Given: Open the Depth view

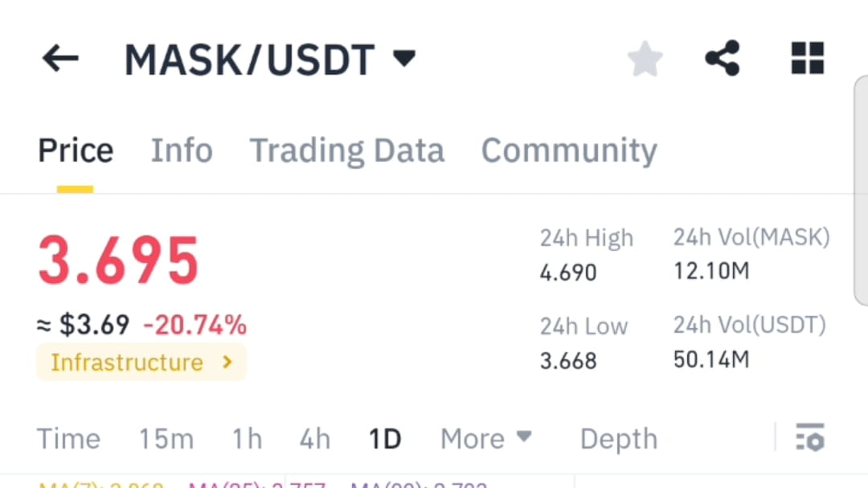Looking at the screenshot, I should coord(618,438).
